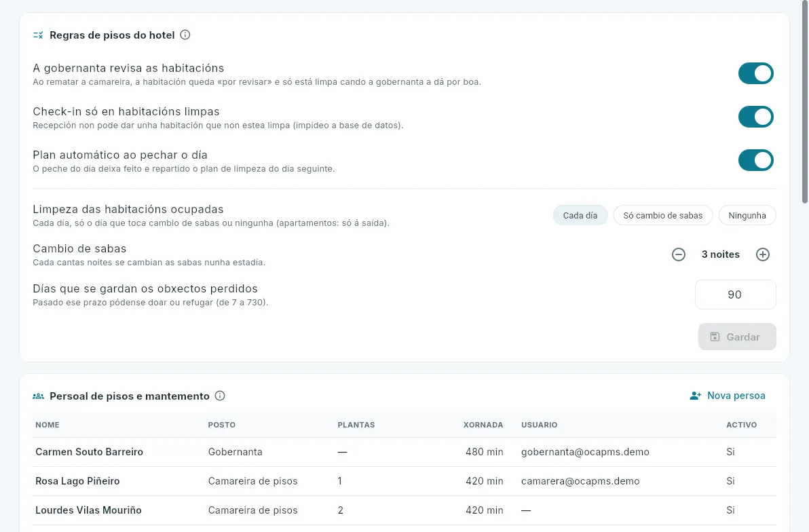
Task: Click Rosa Lago Piñeiro's 420 min value
Action: coord(484,481)
